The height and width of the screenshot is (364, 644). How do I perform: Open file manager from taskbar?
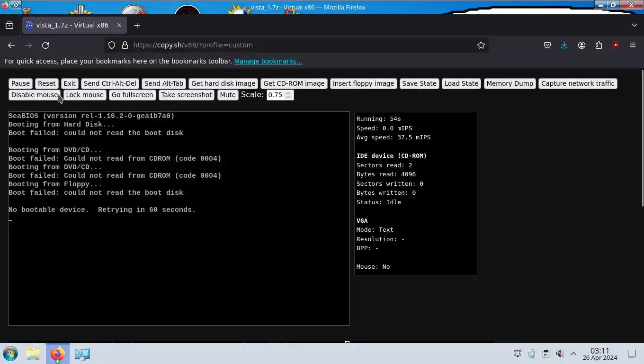point(33,354)
